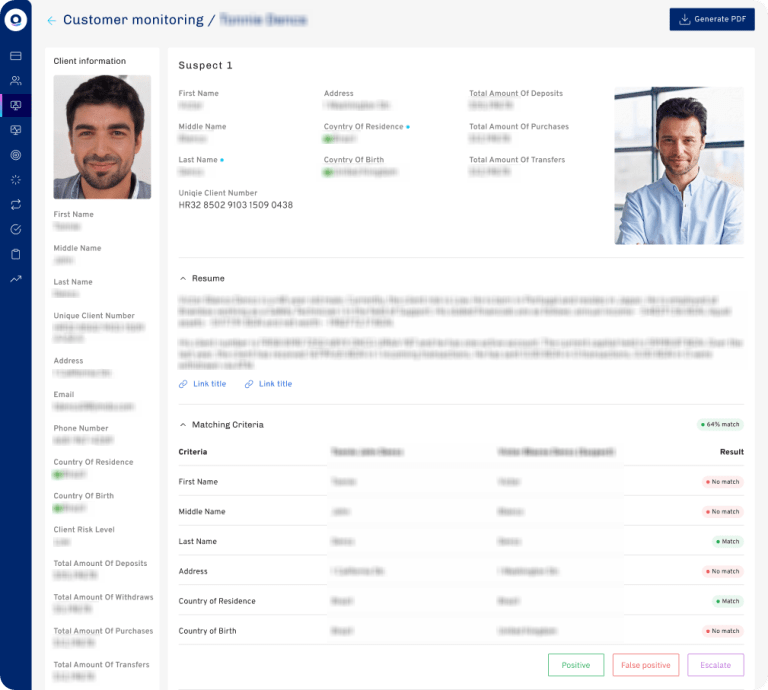Collapse the Matching Criteria section
768x690 pixels.
(183, 425)
